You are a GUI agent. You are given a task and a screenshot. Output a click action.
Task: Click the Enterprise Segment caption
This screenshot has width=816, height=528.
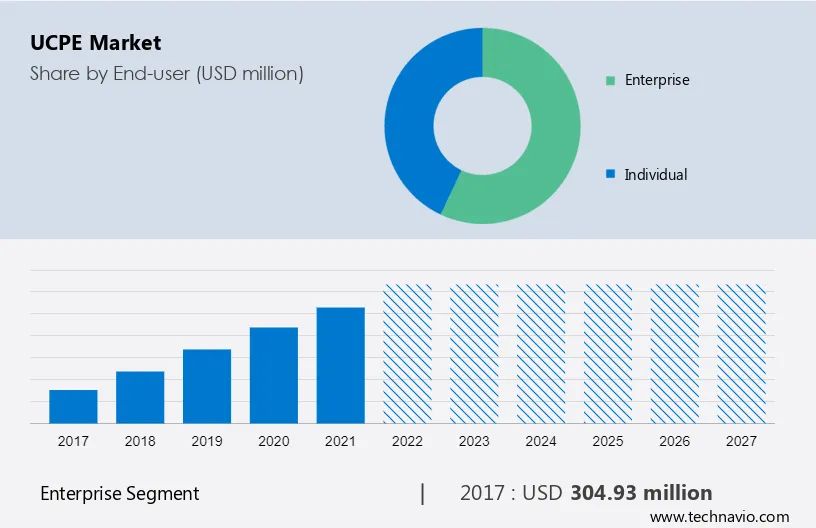pos(120,493)
